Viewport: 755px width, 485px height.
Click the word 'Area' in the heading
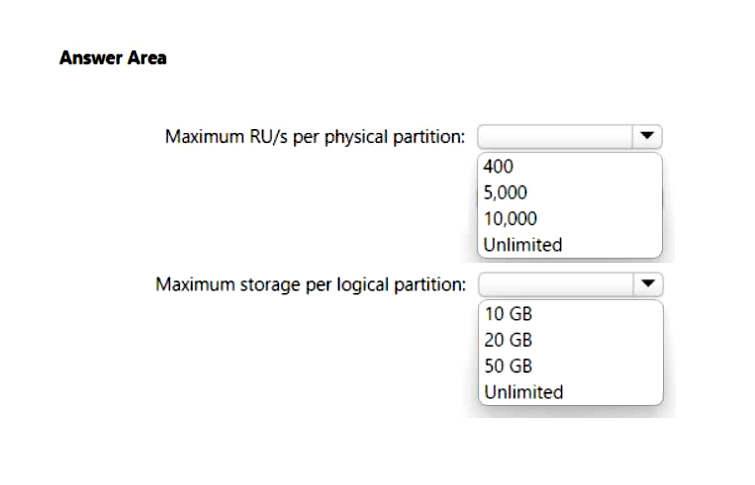[145, 58]
